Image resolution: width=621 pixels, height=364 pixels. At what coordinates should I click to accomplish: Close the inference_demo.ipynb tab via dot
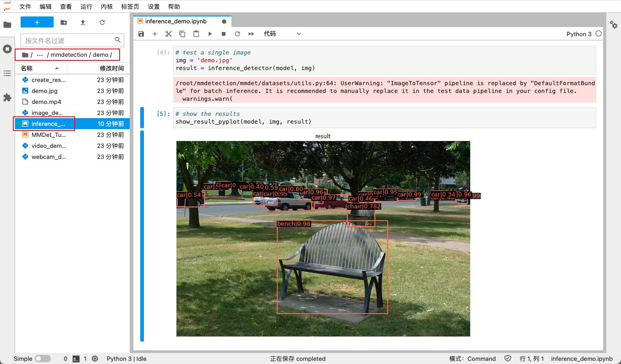click(224, 21)
